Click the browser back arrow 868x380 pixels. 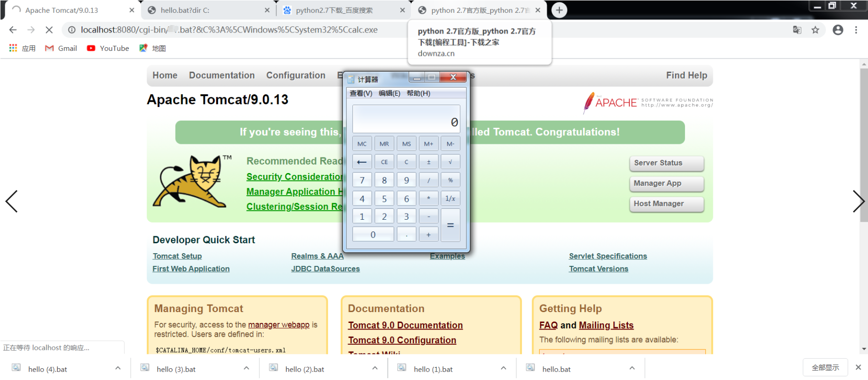tap(13, 30)
